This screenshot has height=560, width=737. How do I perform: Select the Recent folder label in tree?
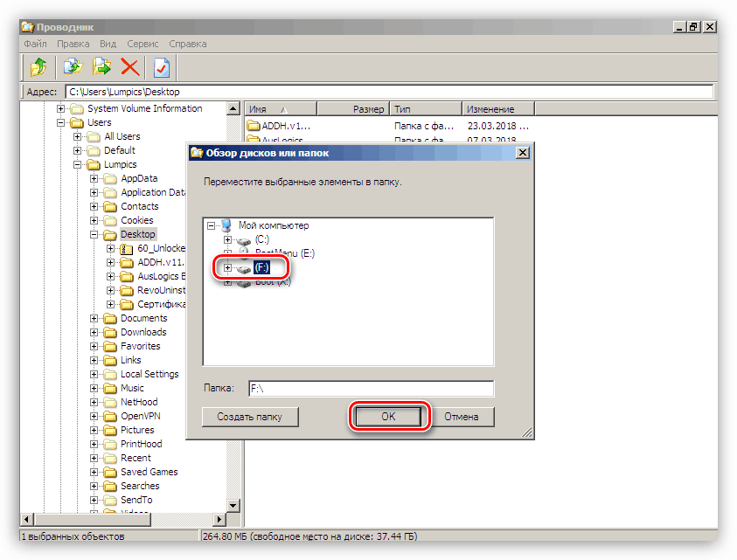pos(136,458)
